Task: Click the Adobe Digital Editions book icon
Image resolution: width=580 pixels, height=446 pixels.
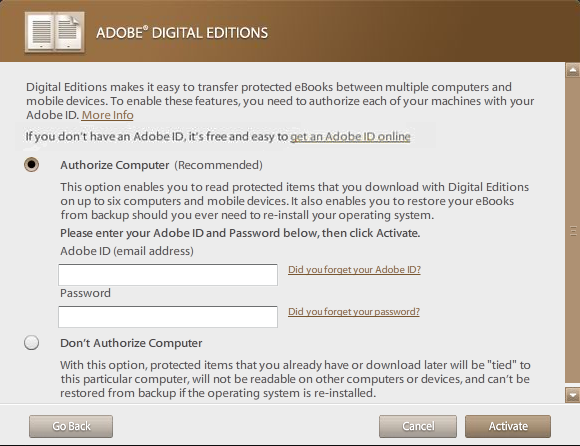Action: pos(55,33)
